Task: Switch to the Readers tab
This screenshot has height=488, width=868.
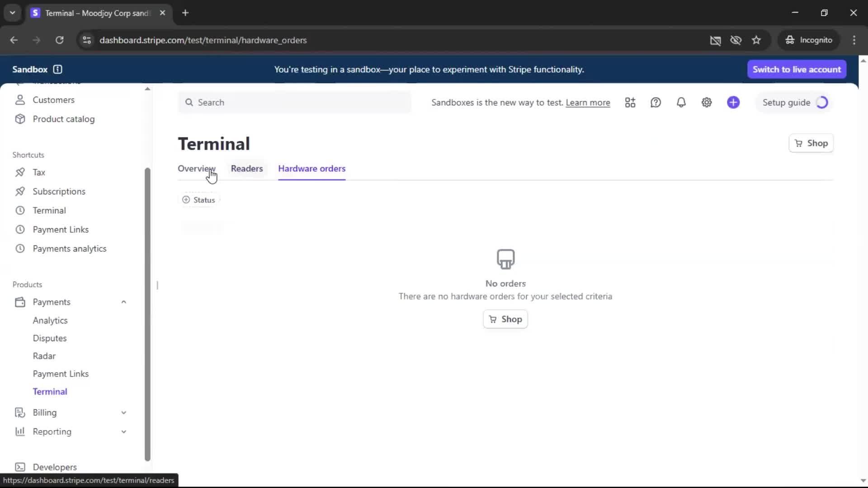Action: point(246,169)
